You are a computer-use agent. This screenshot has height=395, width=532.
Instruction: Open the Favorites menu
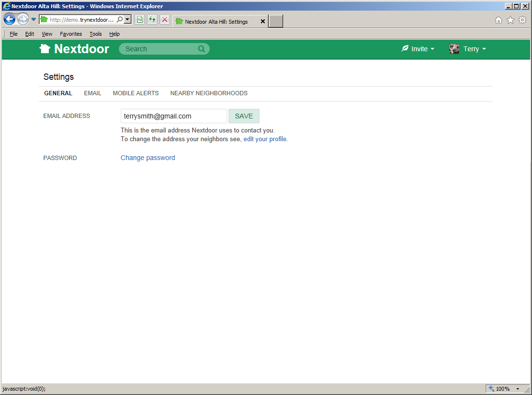[x=71, y=34]
